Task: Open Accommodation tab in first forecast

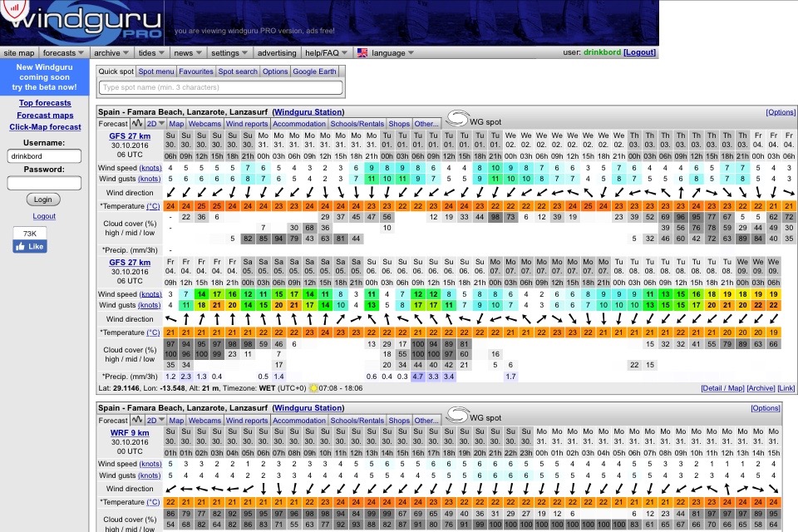Action: pos(298,124)
